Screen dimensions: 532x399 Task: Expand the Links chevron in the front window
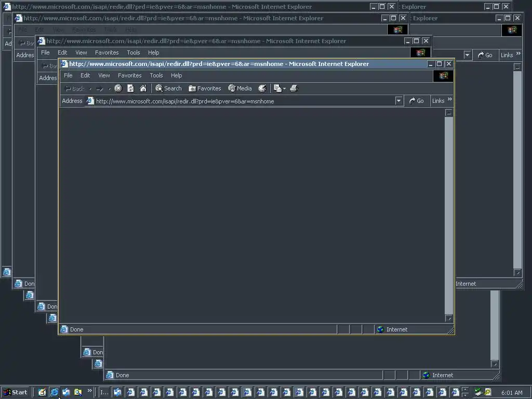pyautogui.click(x=450, y=99)
